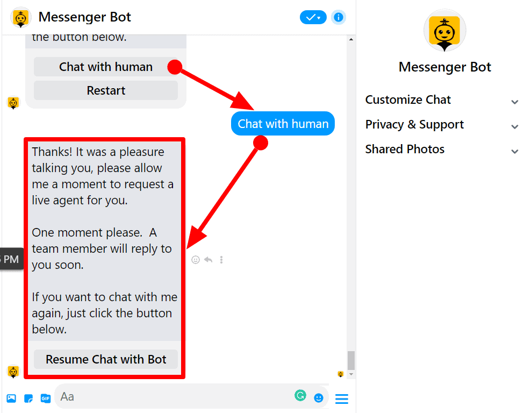Open the sticker picker icon
This screenshot has width=532, height=413.
pos(28,398)
